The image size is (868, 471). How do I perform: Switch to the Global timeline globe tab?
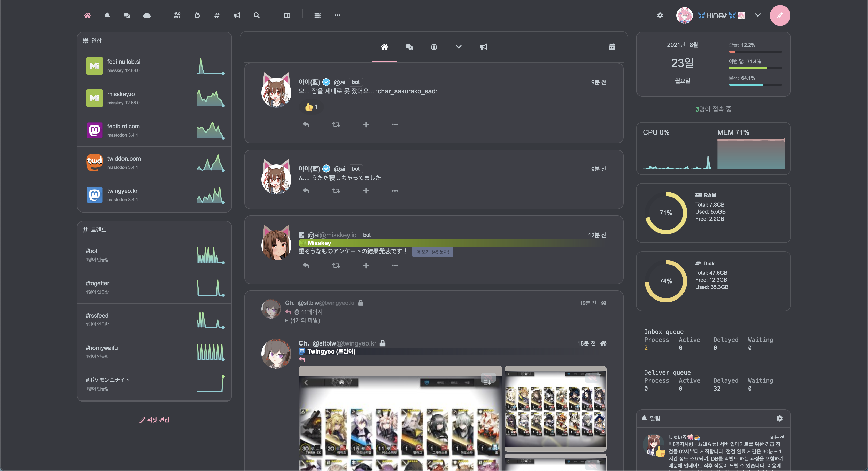coord(434,47)
